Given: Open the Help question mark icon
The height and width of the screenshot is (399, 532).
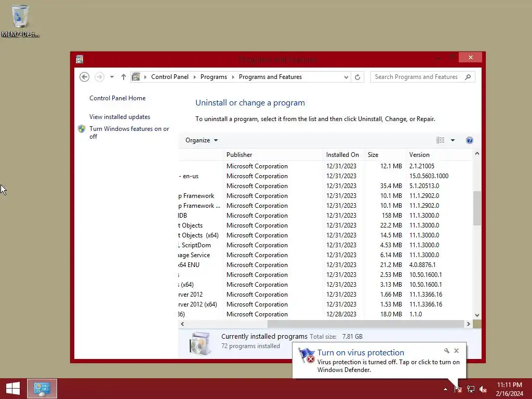Looking at the screenshot, I should pos(470,140).
